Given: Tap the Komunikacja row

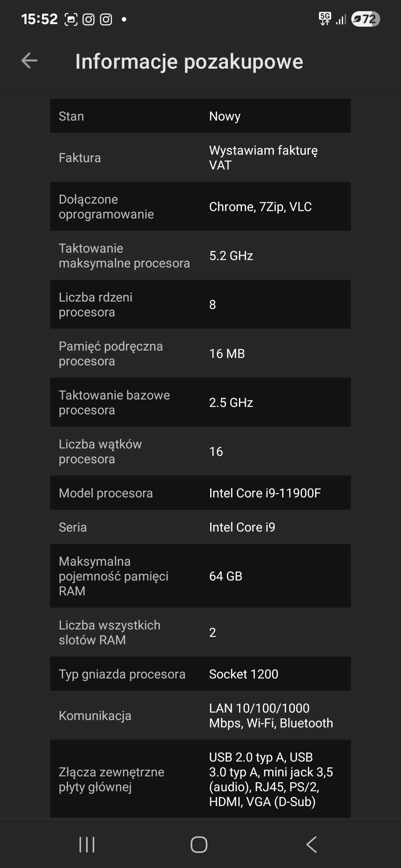Looking at the screenshot, I should [x=200, y=715].
